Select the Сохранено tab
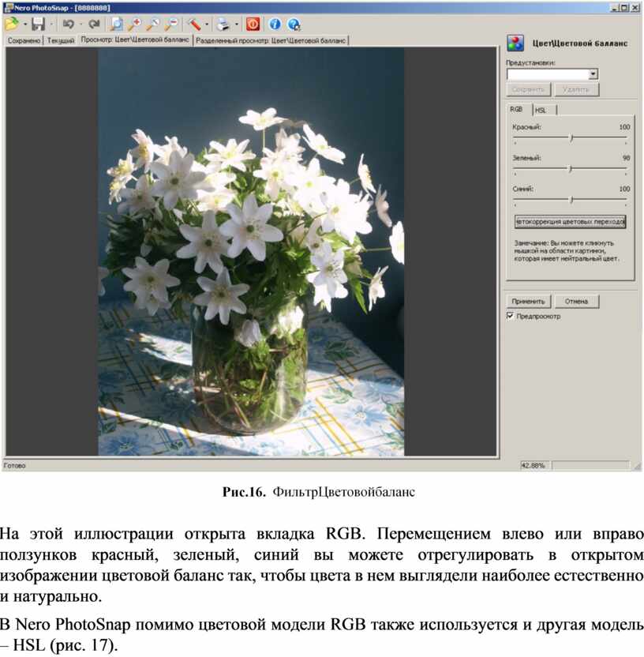 [x=24, y=39]
